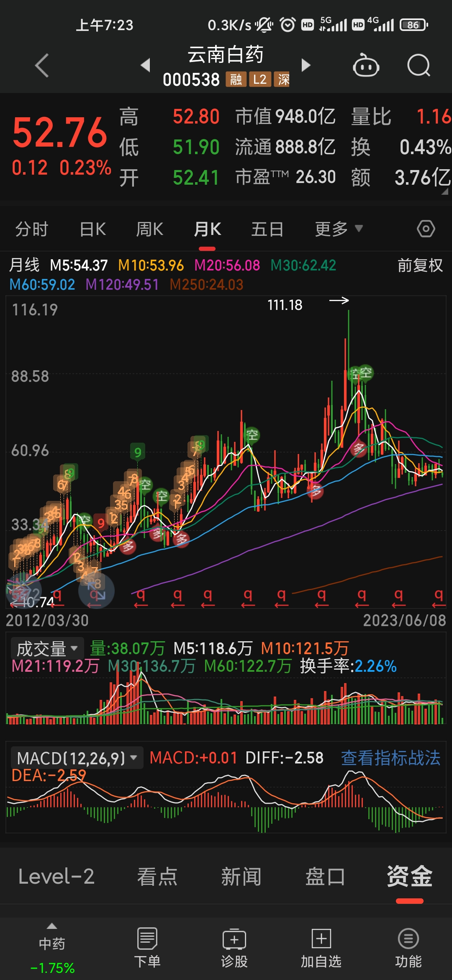Screen dimensions: 452x980
Task: Tap the alarm clock status icon
Action: (288, 25)
